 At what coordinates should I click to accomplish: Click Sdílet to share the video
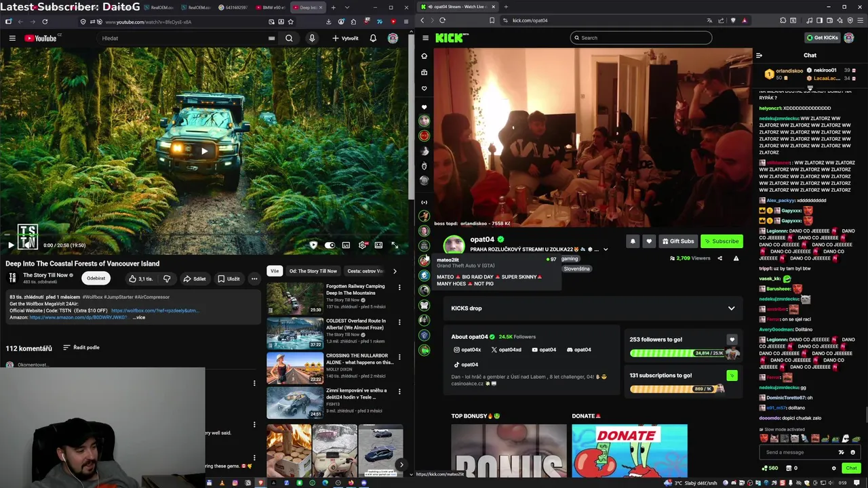[x=194, y=279]
